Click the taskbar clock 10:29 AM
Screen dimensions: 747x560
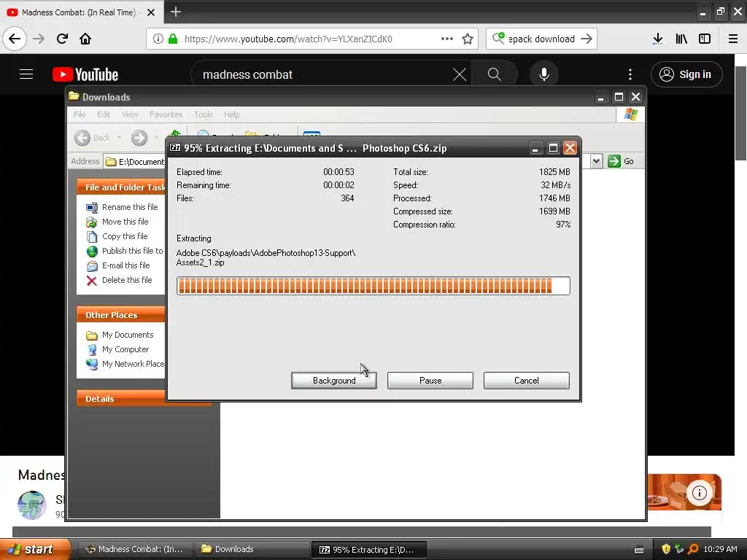click(x=720, y=549)
